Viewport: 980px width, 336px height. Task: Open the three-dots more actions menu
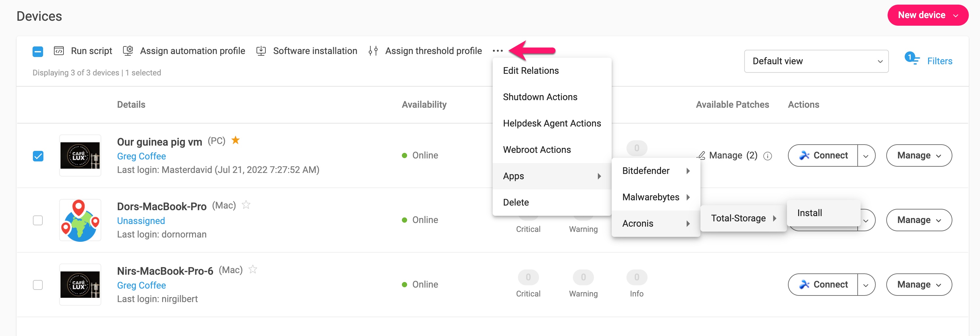pos(497,51)
